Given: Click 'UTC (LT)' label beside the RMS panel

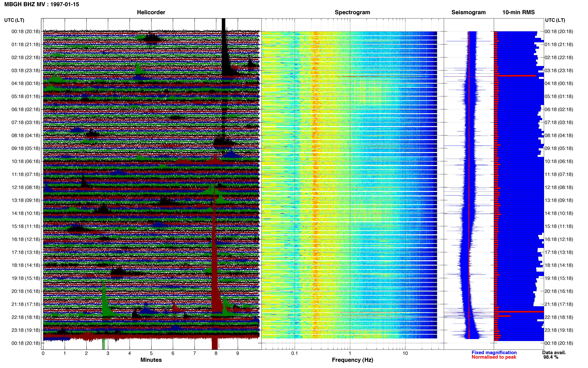Looking at the screenshot, I should [x=555, y=20].
